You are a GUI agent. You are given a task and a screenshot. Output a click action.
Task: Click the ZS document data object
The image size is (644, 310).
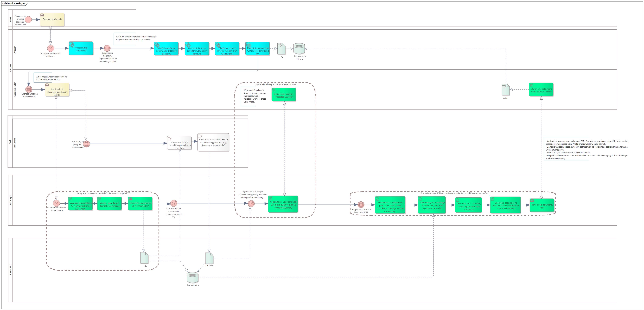[145, 258]
